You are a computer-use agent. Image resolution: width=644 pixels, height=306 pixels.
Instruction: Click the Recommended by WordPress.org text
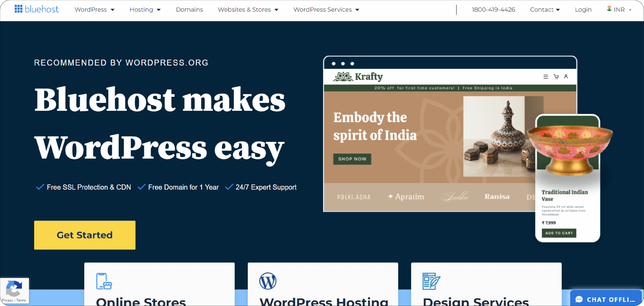121,62
